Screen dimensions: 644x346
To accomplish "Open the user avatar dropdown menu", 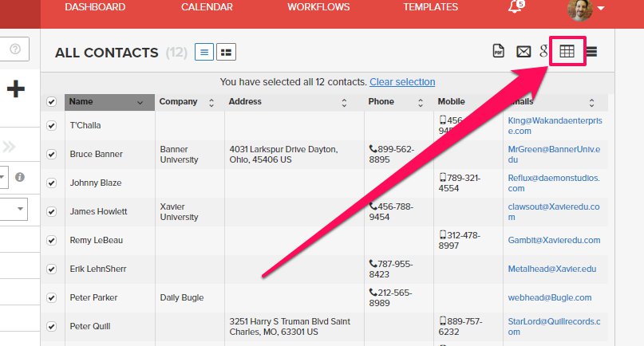I will point(587,9).
